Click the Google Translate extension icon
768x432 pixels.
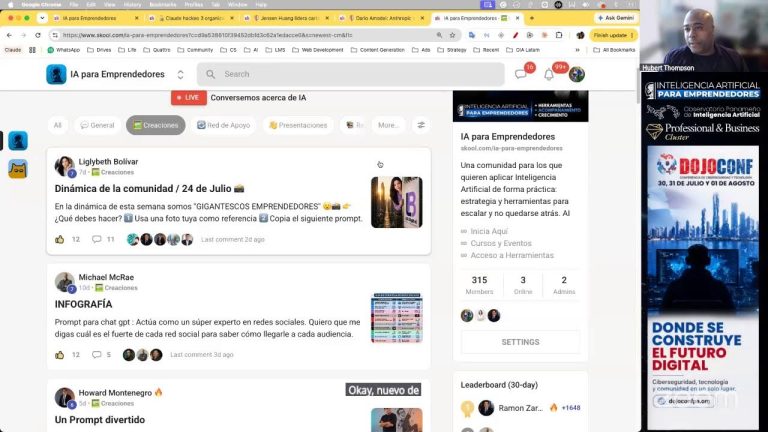pos(472,35)
